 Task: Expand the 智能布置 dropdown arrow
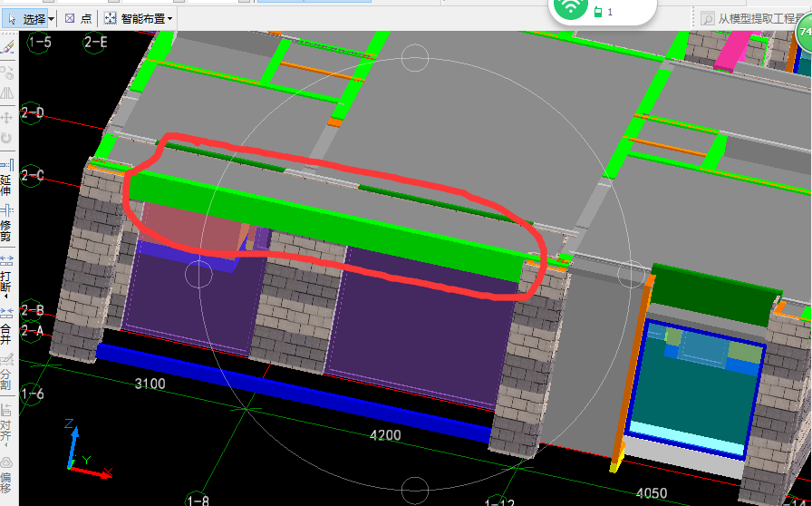point(169,19)
